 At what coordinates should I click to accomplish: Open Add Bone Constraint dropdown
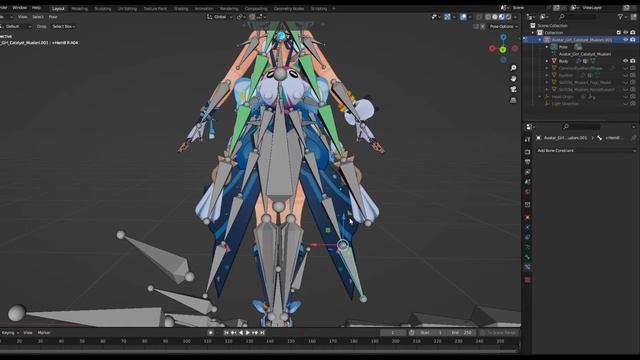(587, 151)
